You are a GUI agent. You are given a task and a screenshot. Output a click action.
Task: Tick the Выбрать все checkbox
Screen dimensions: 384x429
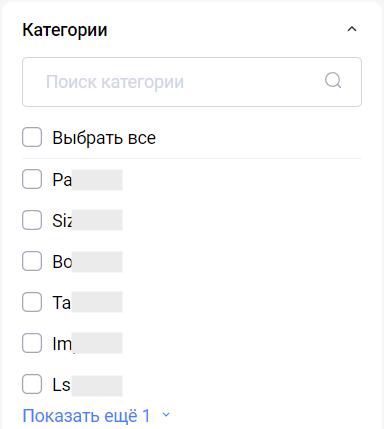coord(32,137)
